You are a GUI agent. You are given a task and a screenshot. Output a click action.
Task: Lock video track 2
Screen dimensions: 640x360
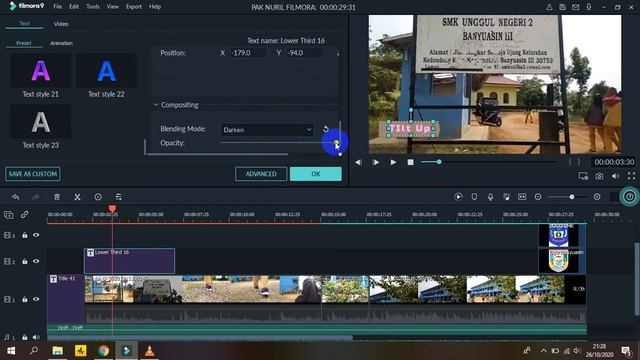click(x=24, y=261)
